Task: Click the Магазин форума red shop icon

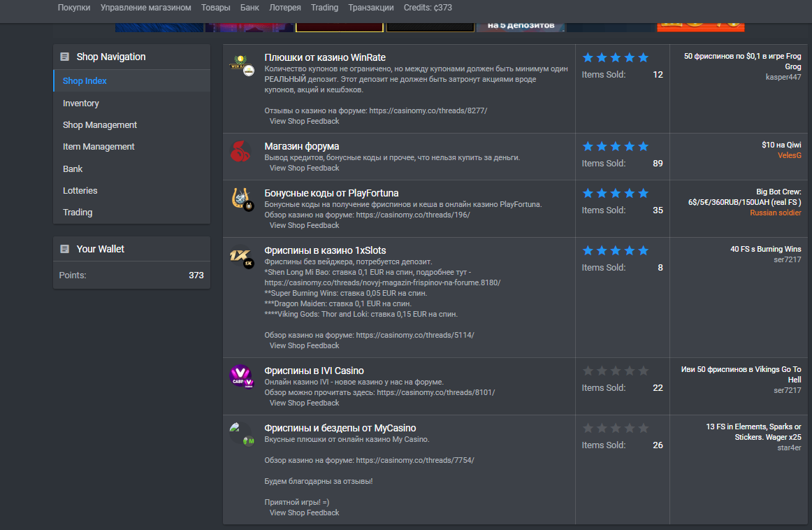Action: [240, 151]
